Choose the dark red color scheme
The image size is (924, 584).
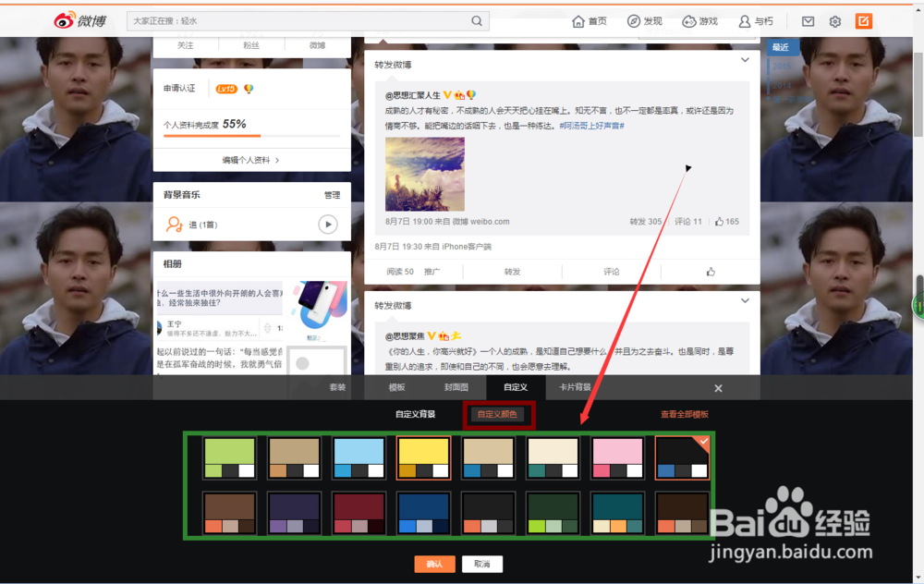(359, 513)
